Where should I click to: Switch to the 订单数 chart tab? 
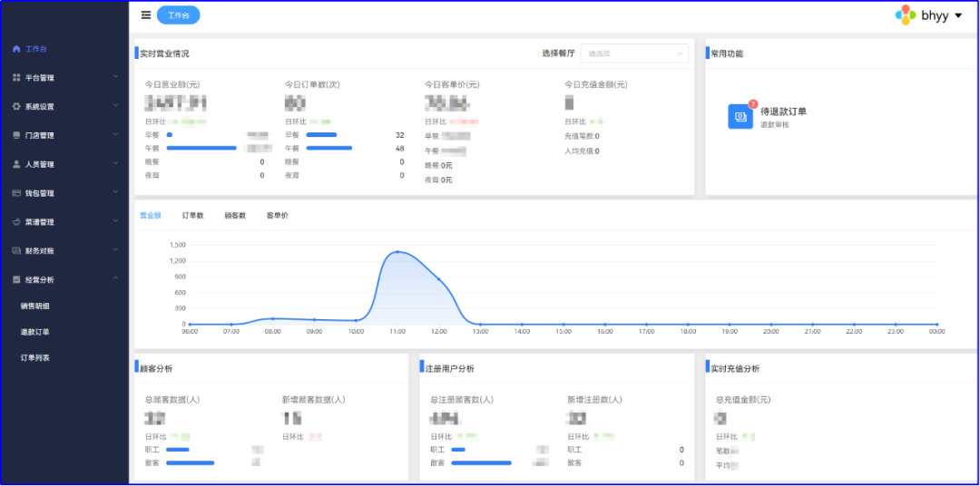(x=193, y=216)
